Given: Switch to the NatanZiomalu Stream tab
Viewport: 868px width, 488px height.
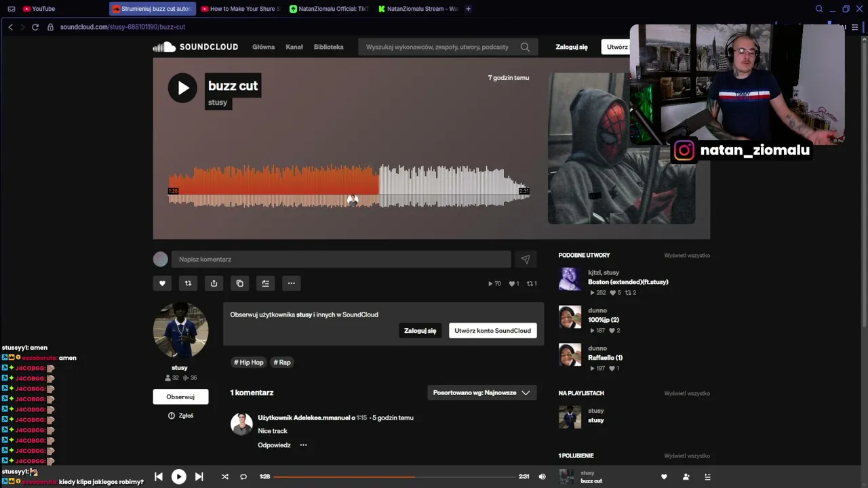Looking at the screenshot, I should (418, 9).
